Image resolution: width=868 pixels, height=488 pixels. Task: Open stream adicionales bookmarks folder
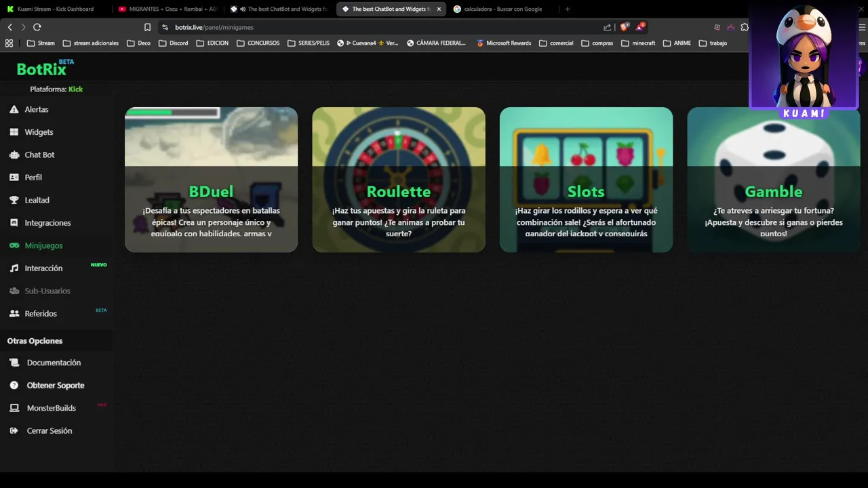pos(90,43)
